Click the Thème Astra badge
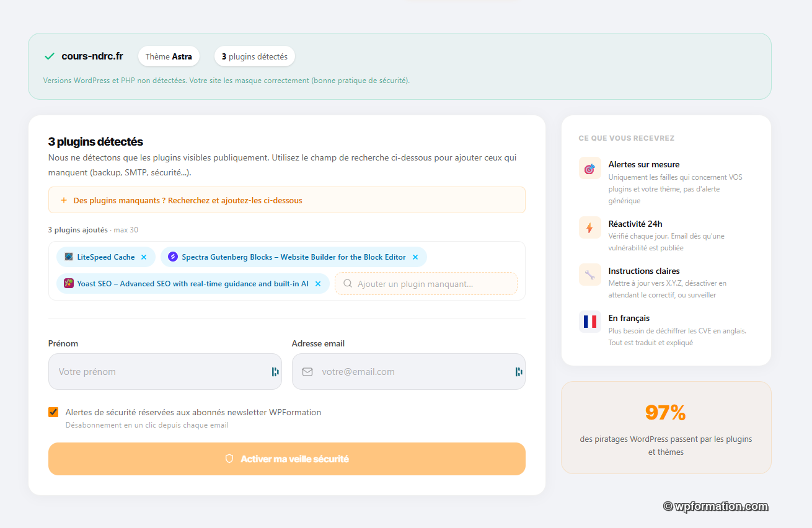Screen dimensions: 812x528 click(x=169, y=56)
